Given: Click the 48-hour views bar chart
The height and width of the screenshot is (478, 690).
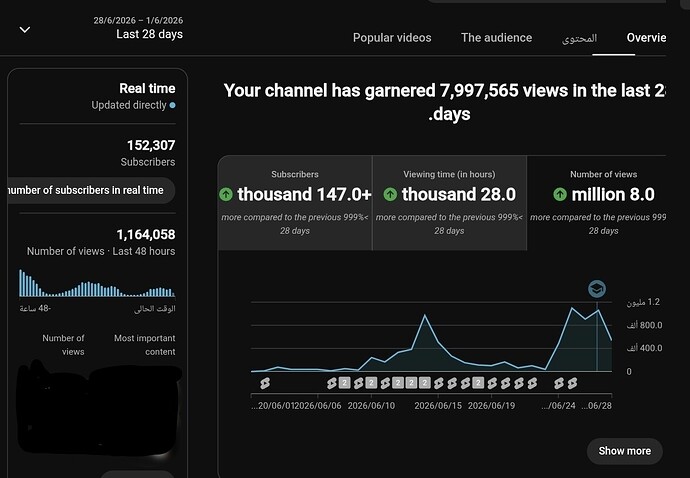Looking at the screenshot, I should coord(97,283).
